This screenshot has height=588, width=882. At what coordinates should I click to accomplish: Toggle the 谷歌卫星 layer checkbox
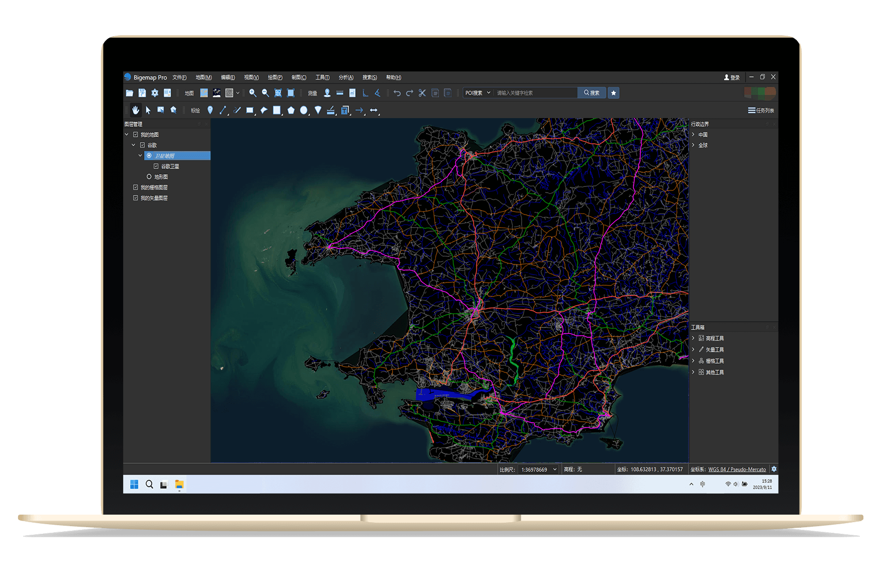156,166
